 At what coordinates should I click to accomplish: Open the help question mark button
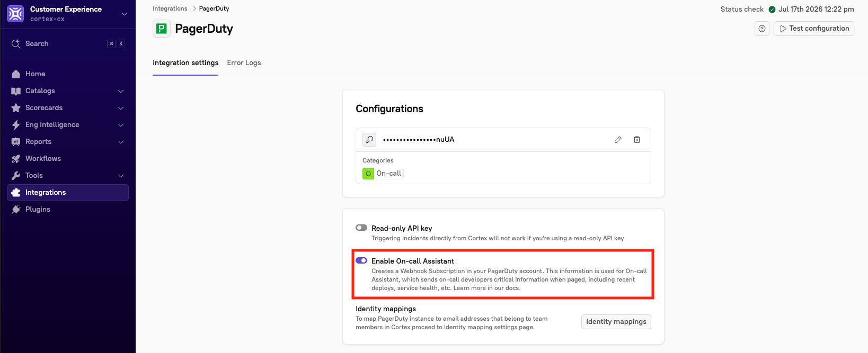click(762, 29)
